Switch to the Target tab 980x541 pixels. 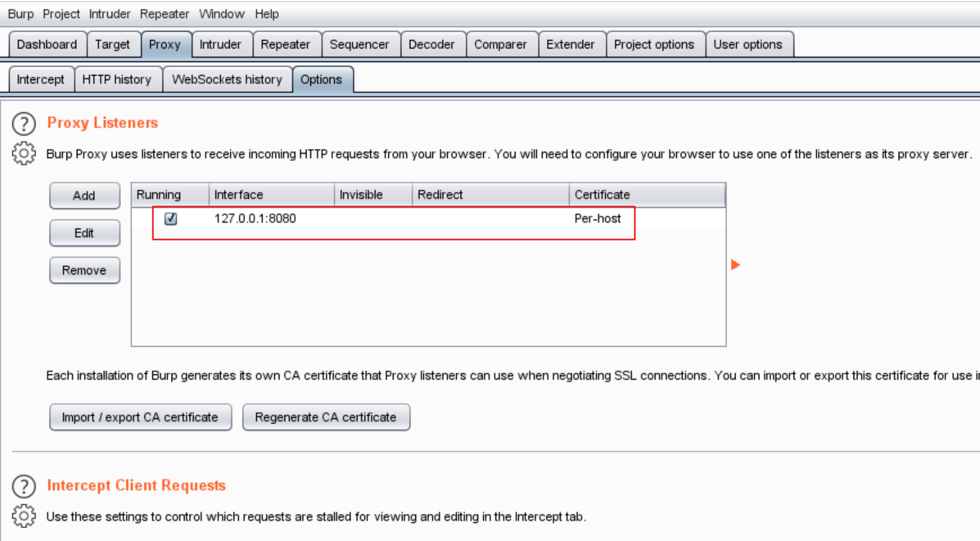pyautogui.click(x=113, y=45)
